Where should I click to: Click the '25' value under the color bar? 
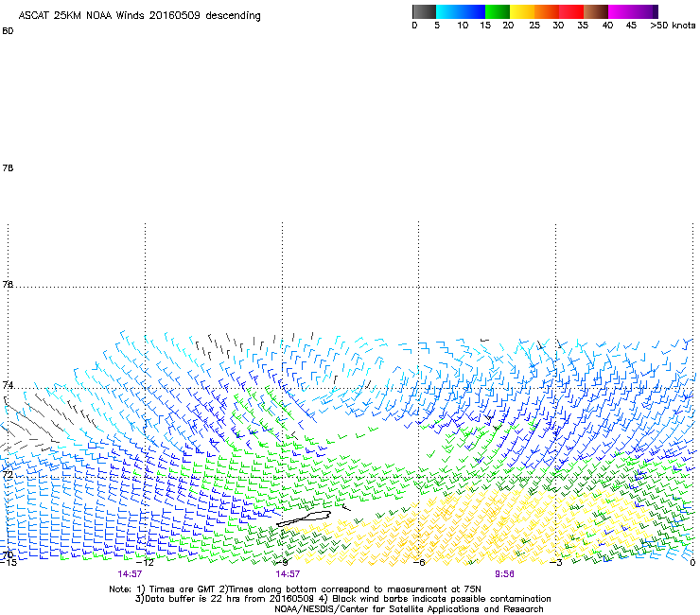coord(534,26)
